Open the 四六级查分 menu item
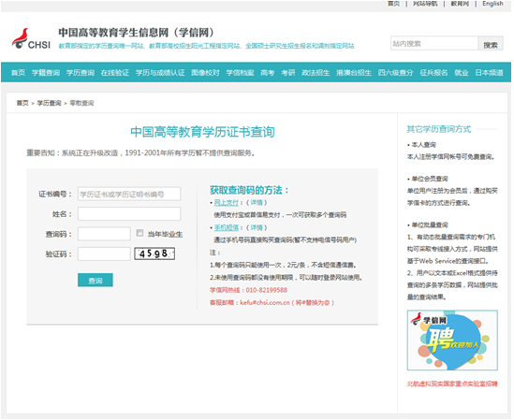514x420 pixels. [x=396, y=73]
